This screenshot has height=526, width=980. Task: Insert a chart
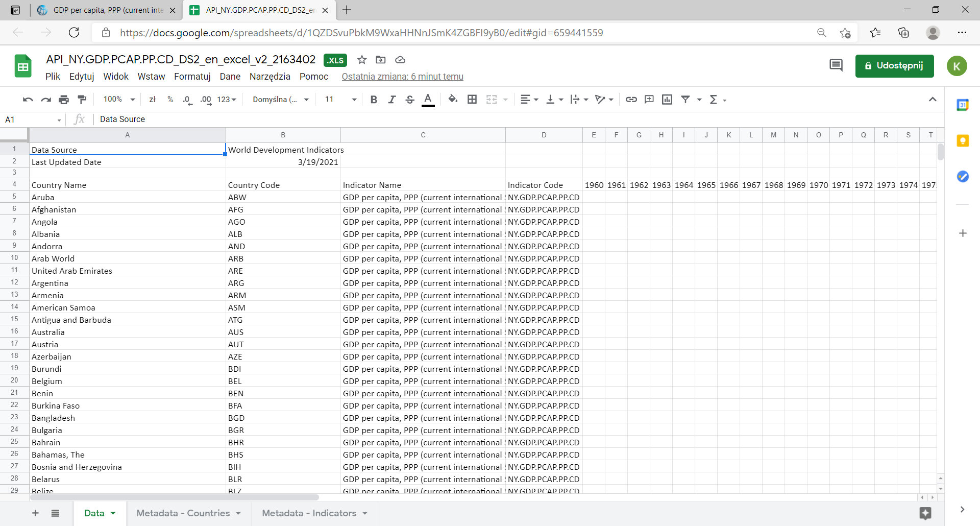pos(667,100)
